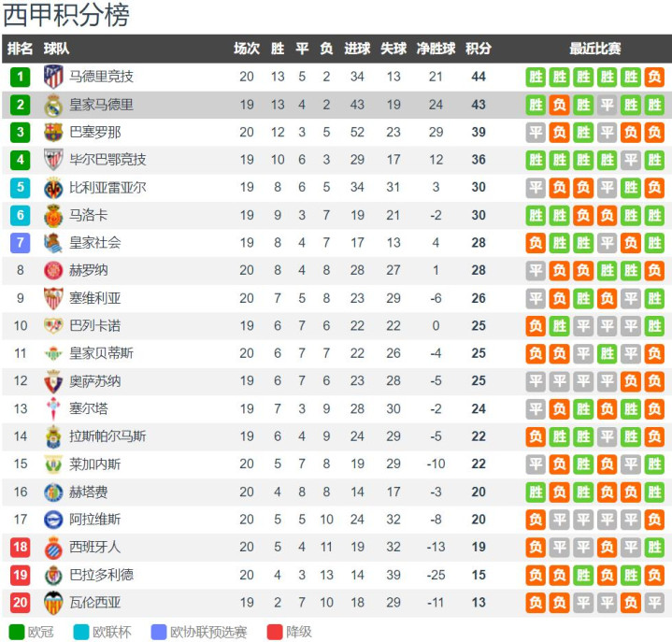Click rank badge 1 in the table
Screen dimensions: 672x642
pos(21,77)
